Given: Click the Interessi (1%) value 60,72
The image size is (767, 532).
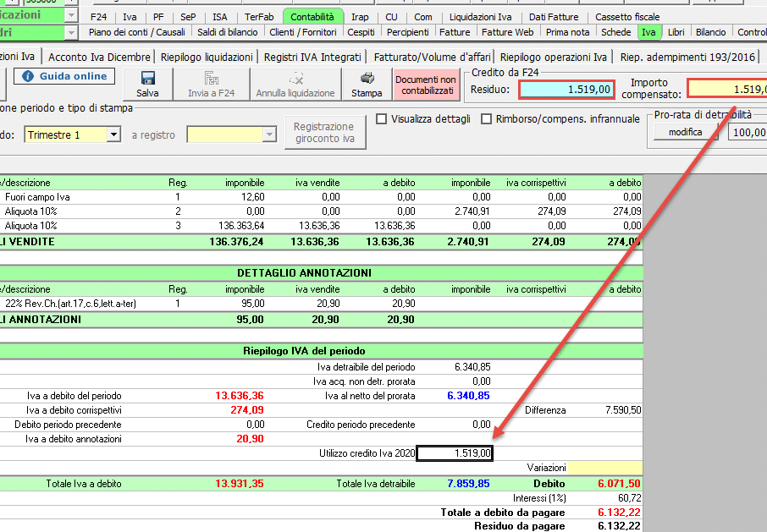Looking at the screenshot, I should click(x=630, y=498).
